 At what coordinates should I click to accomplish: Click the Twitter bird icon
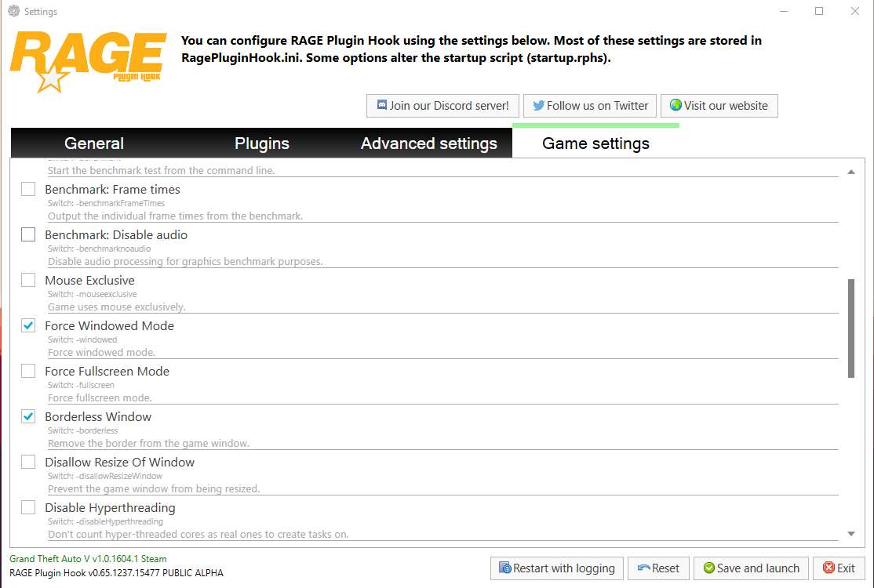pyautogui.click(x=538, y=106)
